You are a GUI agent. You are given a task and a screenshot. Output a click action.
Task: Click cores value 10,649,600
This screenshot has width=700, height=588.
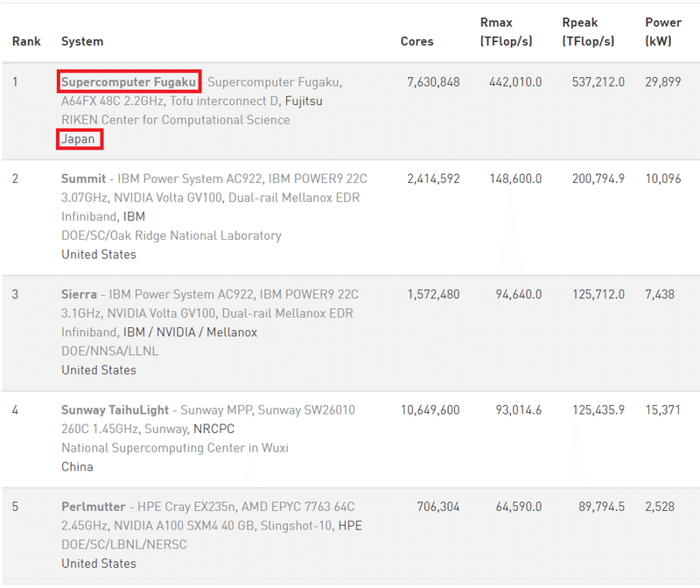[430, 410]
